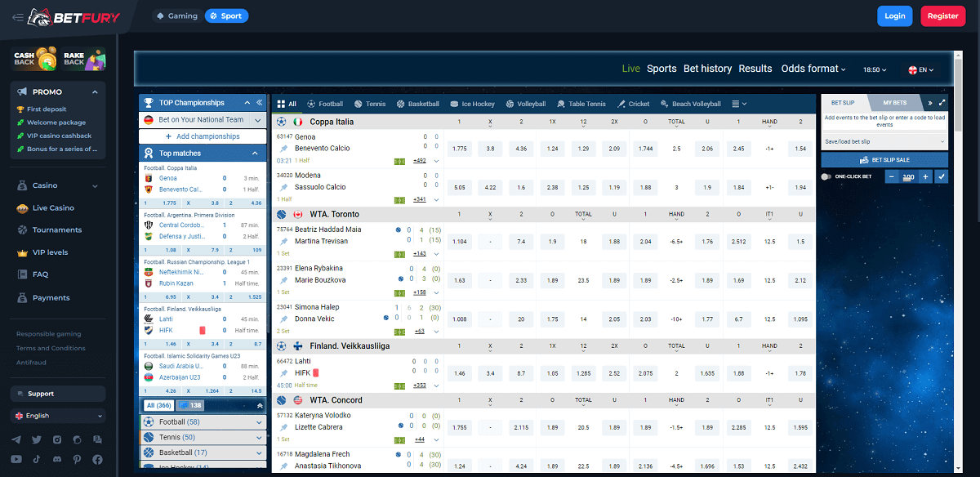Click the Login button
Image resolution: width=980 pixels, height=477 pixels.
point(895,16)
